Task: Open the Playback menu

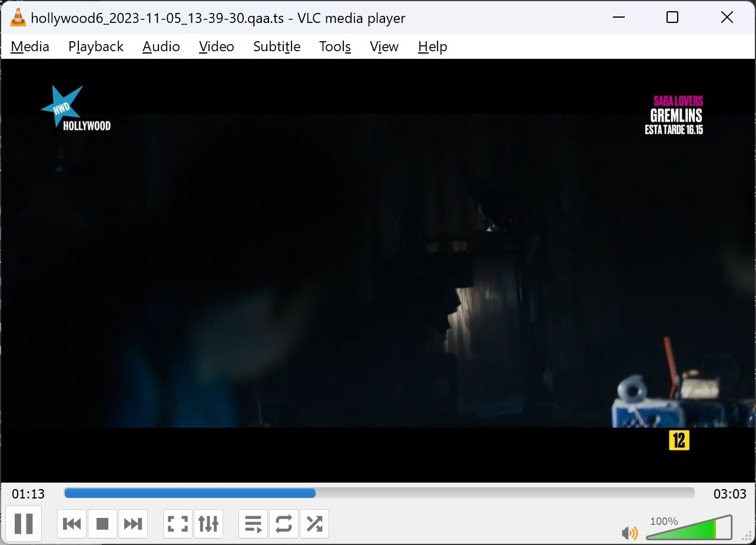Action: [x=96, y=46]
